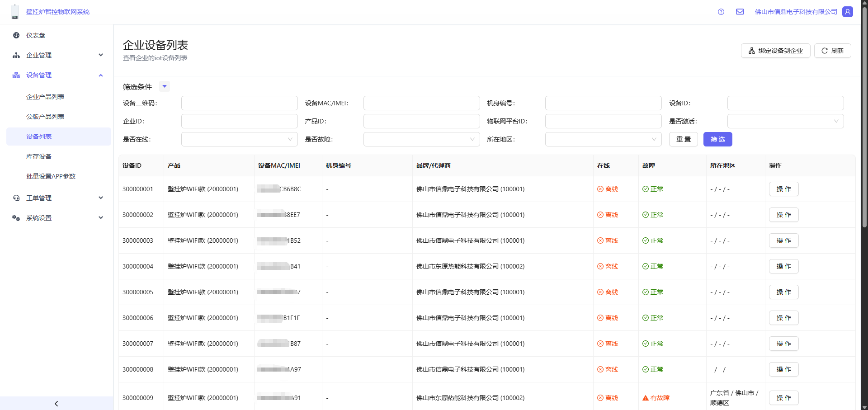Open the 所在地区 dropdown
This screenshot has width=868, height=410.
click(x=603, y=139)
